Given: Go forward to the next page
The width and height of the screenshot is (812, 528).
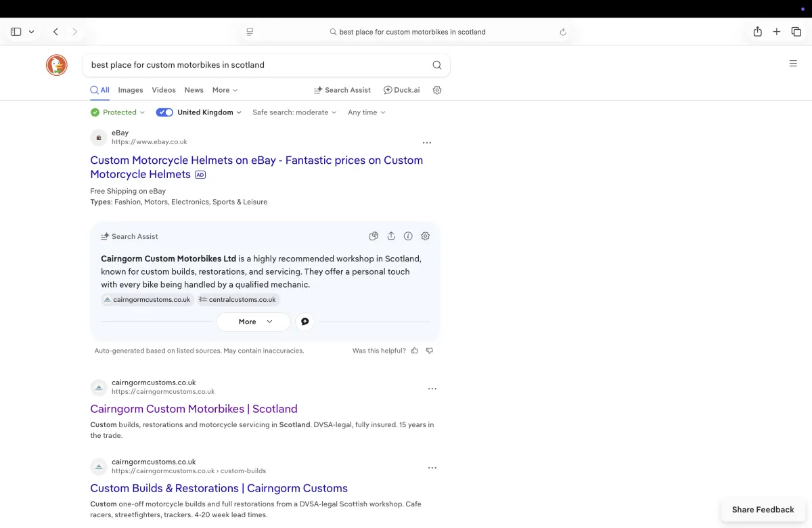Looking at the screenshot, I should pyautogui.click(x=74, y=32).
